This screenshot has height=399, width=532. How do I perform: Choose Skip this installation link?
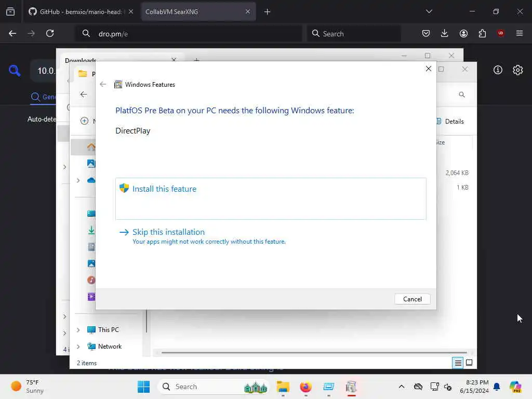pos(168,232)
